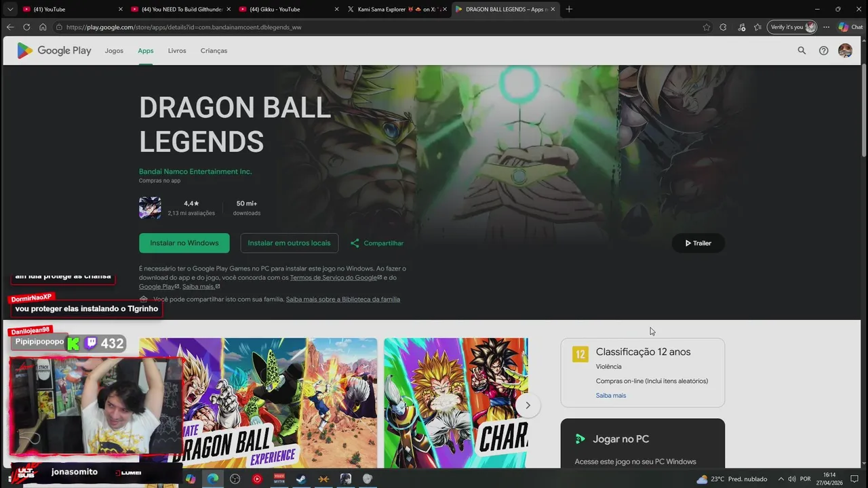
Task: Open Termos de Serviço do Google link
Action: (x=336, y=278)
